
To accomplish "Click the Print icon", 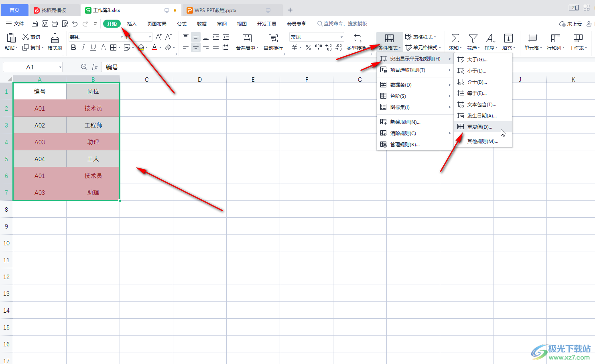I will pyautogui.click(x=55, y=24).
